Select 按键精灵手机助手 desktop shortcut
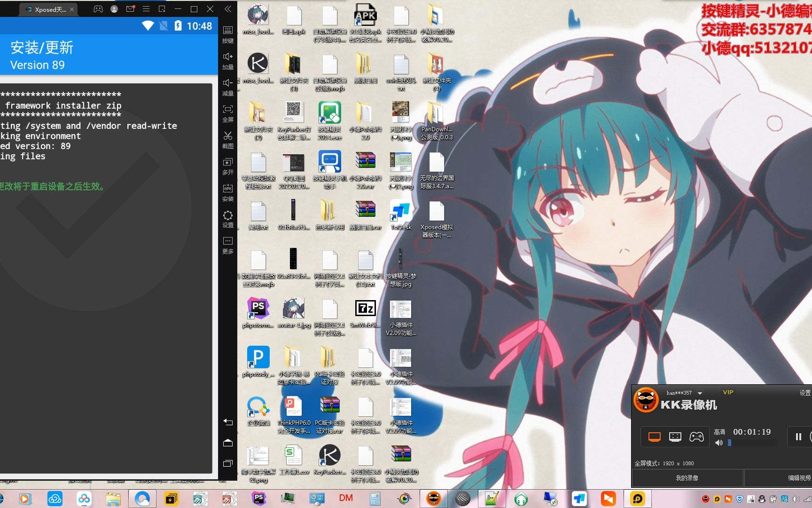The image size is (812, 508). (x=330, y=170)
